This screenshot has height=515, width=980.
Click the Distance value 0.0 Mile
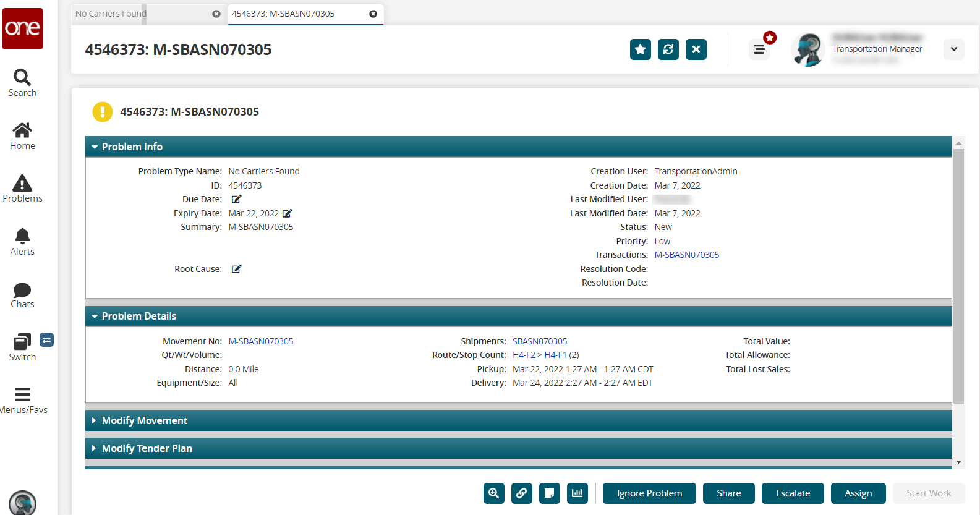coord(244,369)
